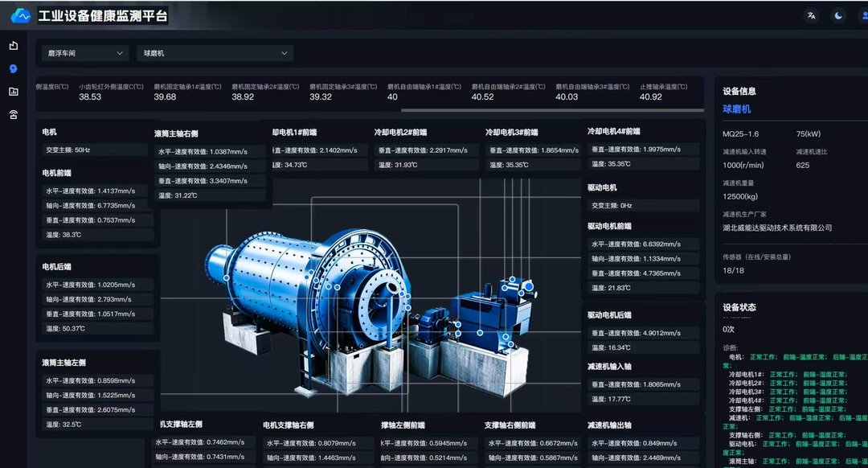This screenshot has height=468, width=868.
Task: Click the 水平-速度有效值: 0.849mm/s row
Action: click(x=643, y=443)
